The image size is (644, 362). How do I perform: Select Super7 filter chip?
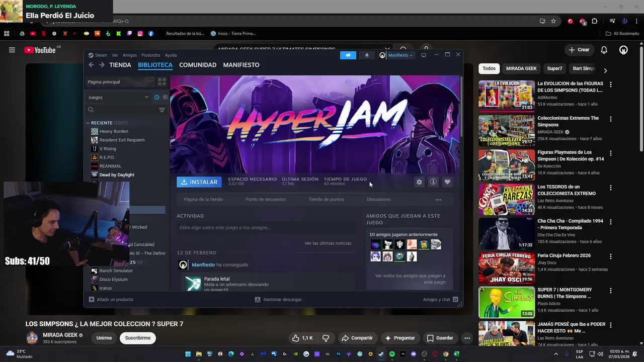coord(554,68)
